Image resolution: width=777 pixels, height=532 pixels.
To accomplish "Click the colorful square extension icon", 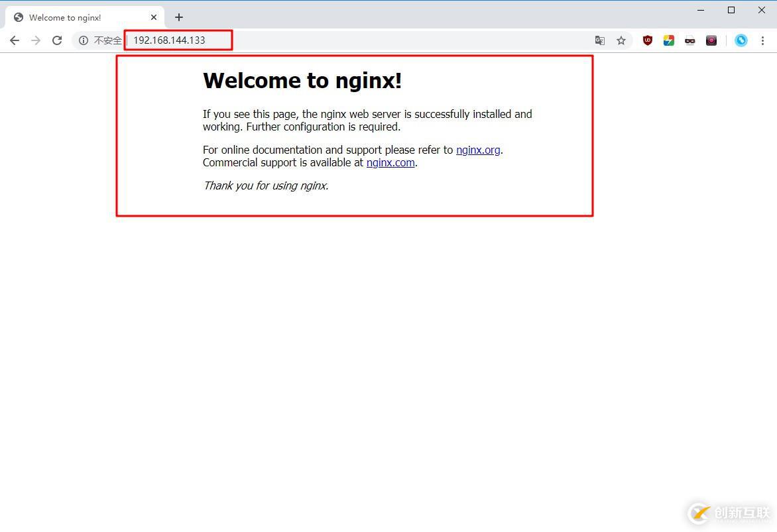I will (x=668, y=40).
